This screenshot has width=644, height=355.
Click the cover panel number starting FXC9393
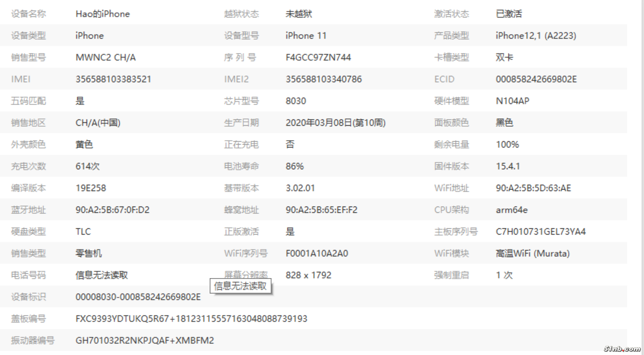coord(191,319)
